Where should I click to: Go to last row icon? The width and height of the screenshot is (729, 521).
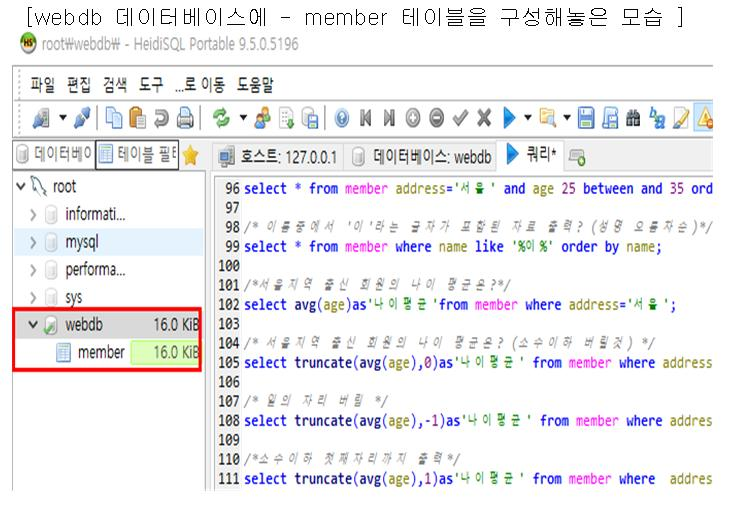(x=389, y=118)
